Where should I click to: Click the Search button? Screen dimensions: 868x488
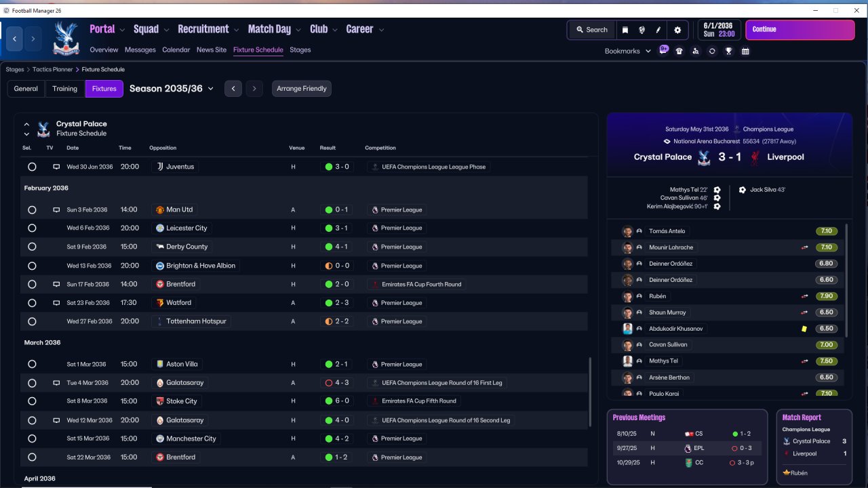click(x=592, y=30)
